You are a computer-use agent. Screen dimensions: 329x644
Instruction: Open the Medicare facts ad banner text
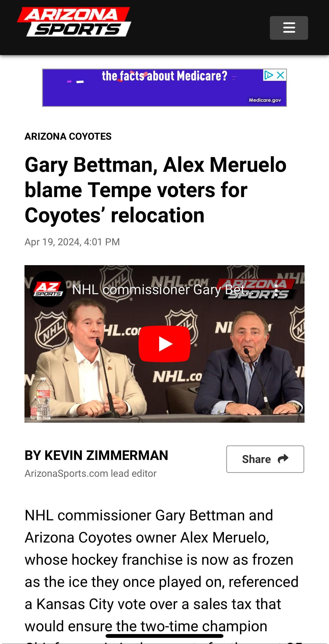164,76
